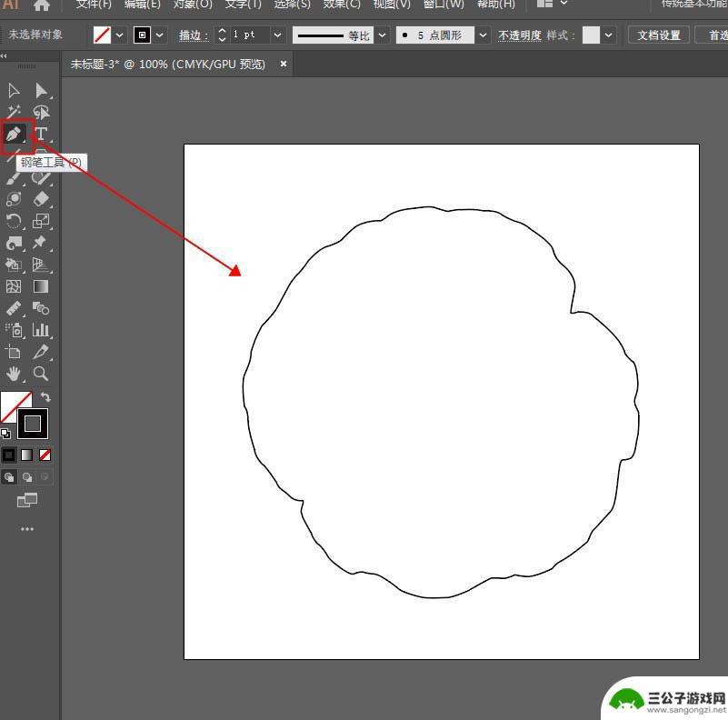Select the Paintbrush tool
Viewport: 728px width, 720px height.
pos(14,178)
